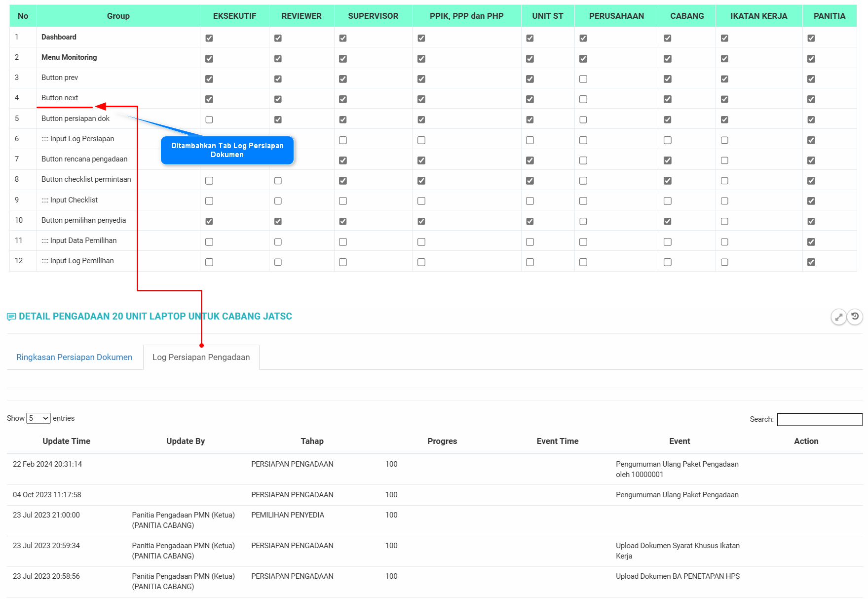Click the comment icon beside Detail Pengadaan heading
This screenshot has height=599, width=868.
(11, 317)
